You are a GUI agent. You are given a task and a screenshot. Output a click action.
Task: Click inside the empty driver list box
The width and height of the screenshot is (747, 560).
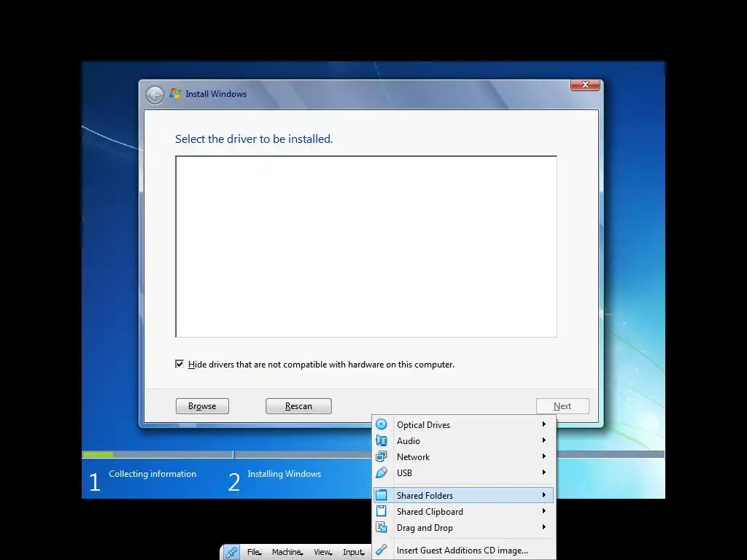click(x=366, y=246)
